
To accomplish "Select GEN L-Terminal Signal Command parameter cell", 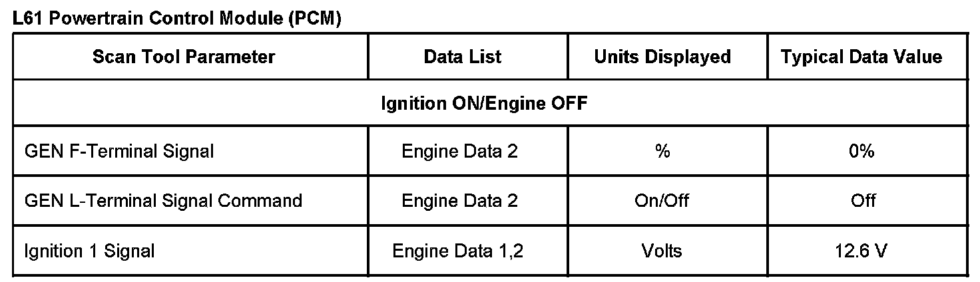I will 163,200.
